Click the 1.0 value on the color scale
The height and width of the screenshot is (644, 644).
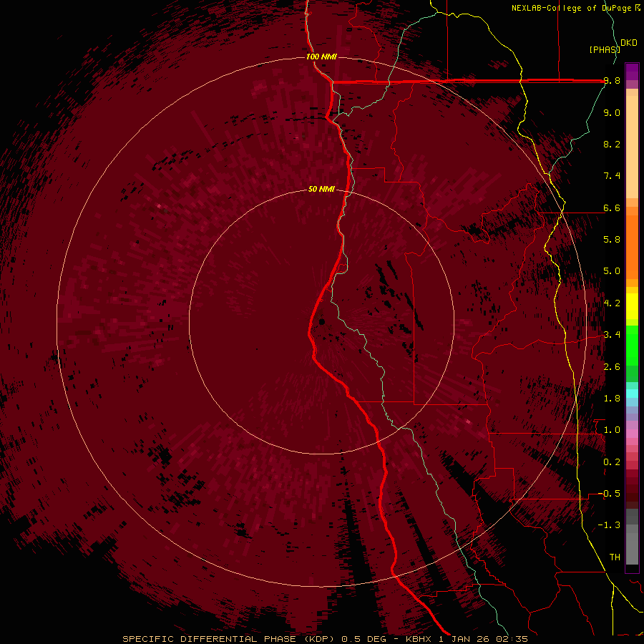612,430
